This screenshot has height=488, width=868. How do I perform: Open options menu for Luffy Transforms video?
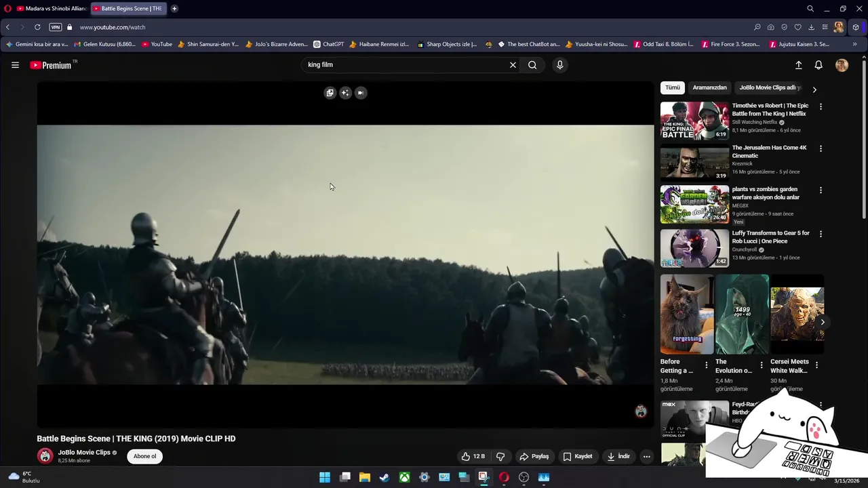pyautogui.click(x=821, y=234)
